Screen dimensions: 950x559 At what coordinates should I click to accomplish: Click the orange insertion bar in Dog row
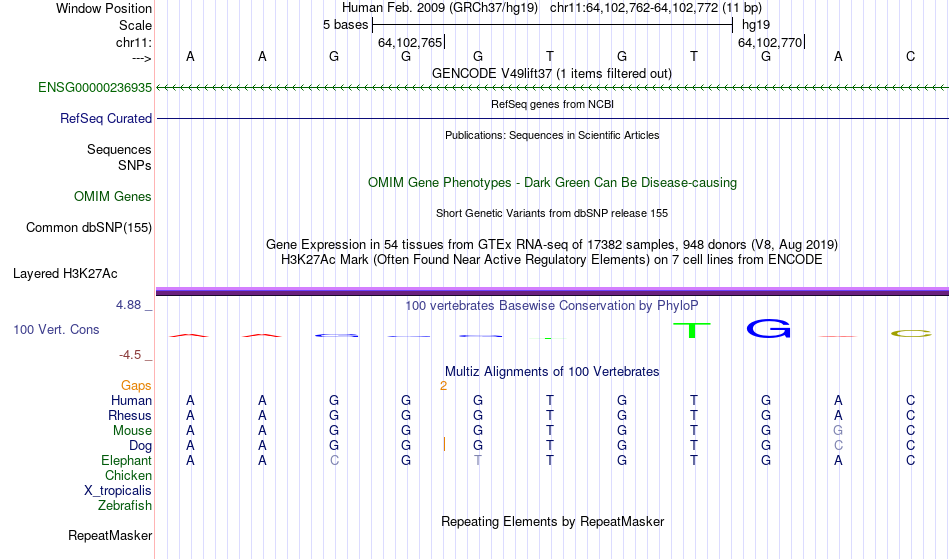point(444,445)
